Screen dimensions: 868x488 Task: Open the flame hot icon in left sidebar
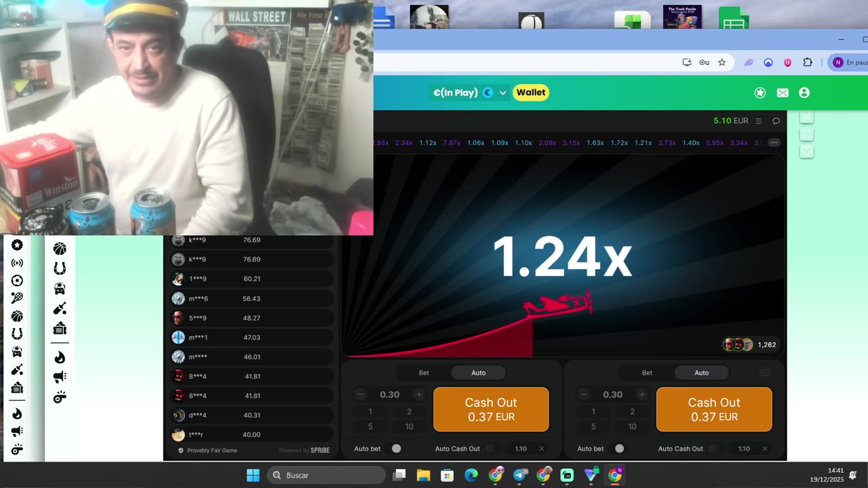pyautogui.click(x=17, y=413)
